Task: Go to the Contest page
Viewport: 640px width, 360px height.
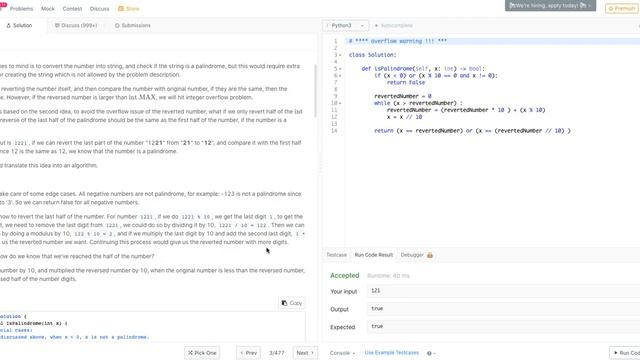Action: coord(72,9)
